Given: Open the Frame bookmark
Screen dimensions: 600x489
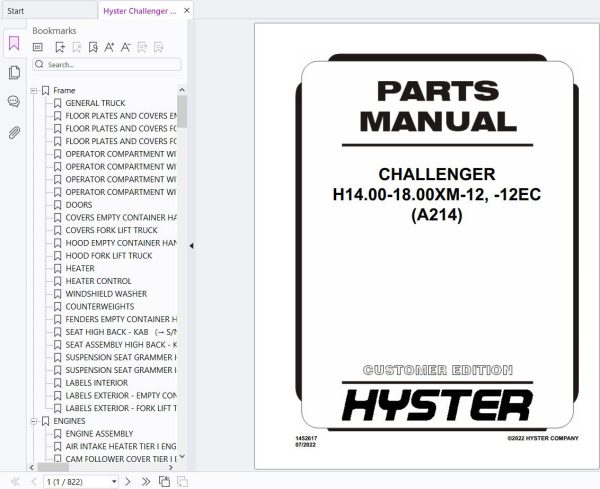Looking at the screenshot, I should [64, 91].
